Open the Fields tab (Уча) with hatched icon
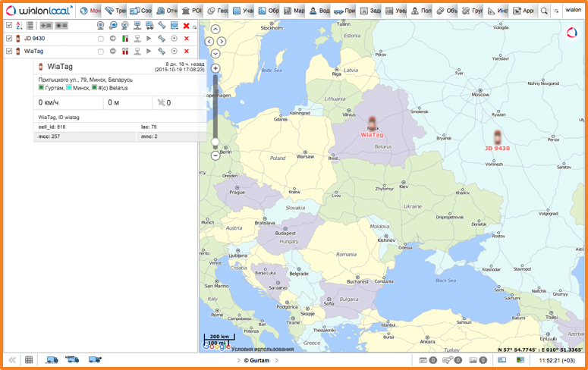Image resolution: width=588 pixels, height=370 pixels. pyautogui.click(x=243, y=11)
